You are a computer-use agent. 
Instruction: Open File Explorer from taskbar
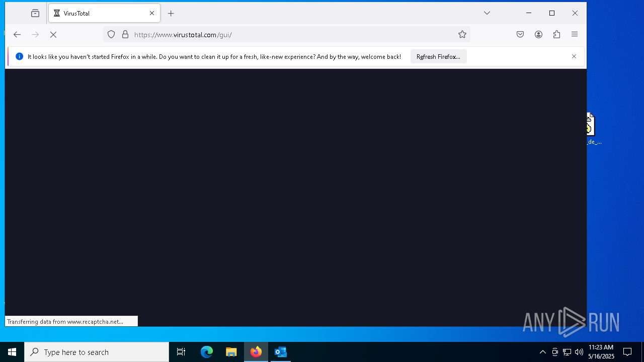click(x=231, y=352)
